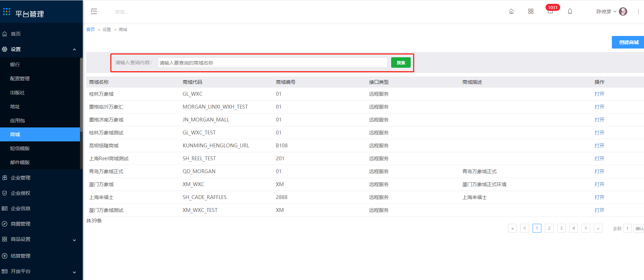Click the 创建商城 button
This screenshot has width=644, height=280.
(628, 42)
